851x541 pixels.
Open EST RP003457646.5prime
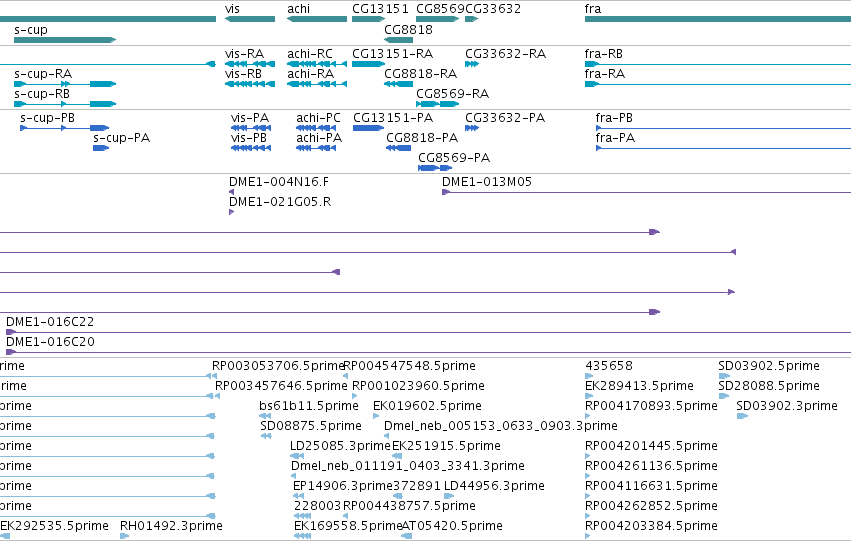(x=281, y=386)
